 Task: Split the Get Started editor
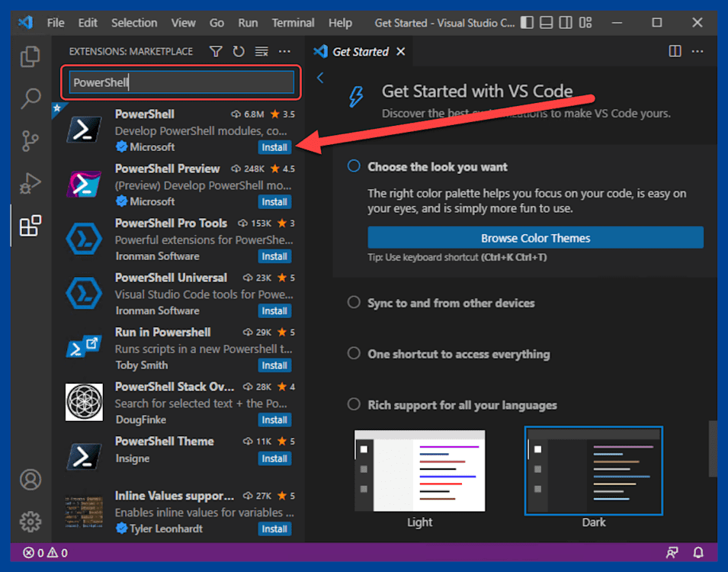tap(675, 51)
